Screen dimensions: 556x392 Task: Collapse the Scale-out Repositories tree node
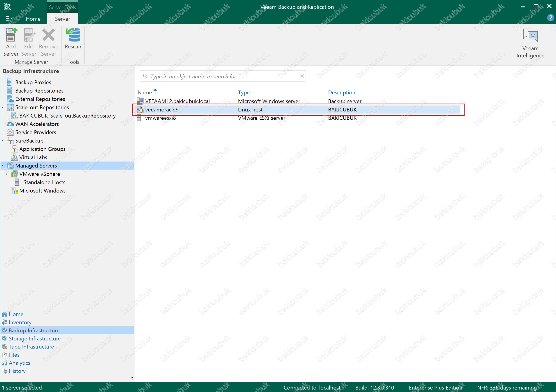pyautogui.click(x=3, y=107)
